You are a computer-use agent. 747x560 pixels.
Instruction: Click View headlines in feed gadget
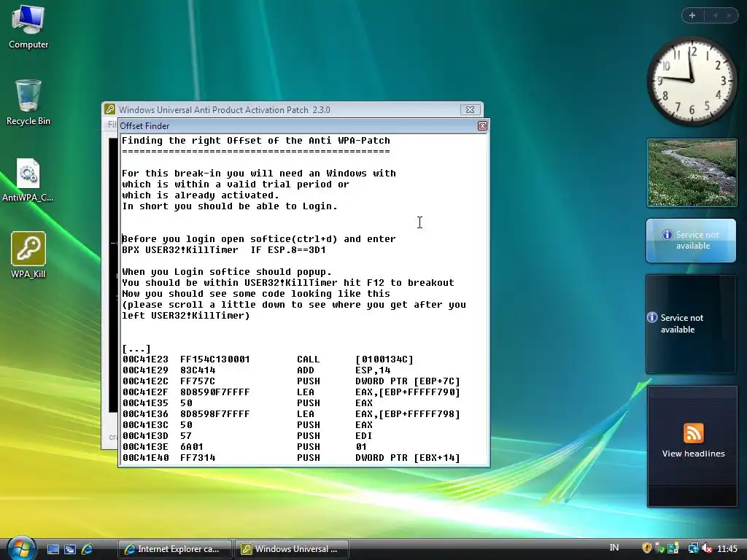(x=693, y=454)
